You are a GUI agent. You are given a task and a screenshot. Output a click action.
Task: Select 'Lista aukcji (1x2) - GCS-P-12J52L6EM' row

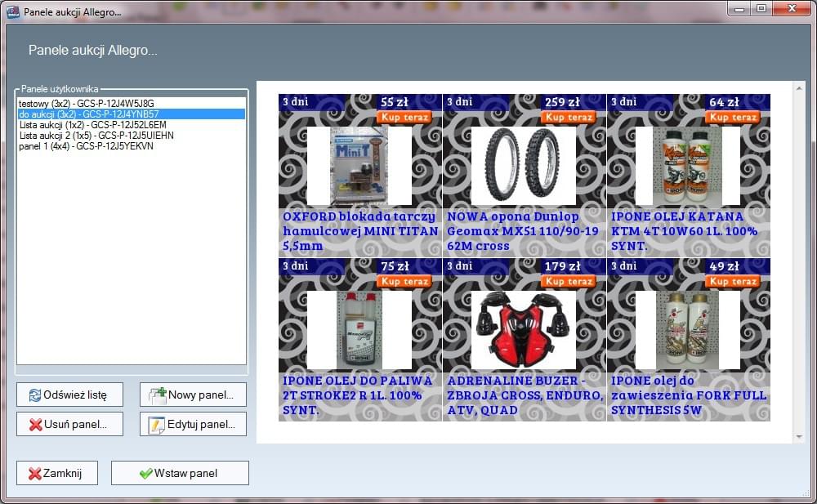pos(132,124)
